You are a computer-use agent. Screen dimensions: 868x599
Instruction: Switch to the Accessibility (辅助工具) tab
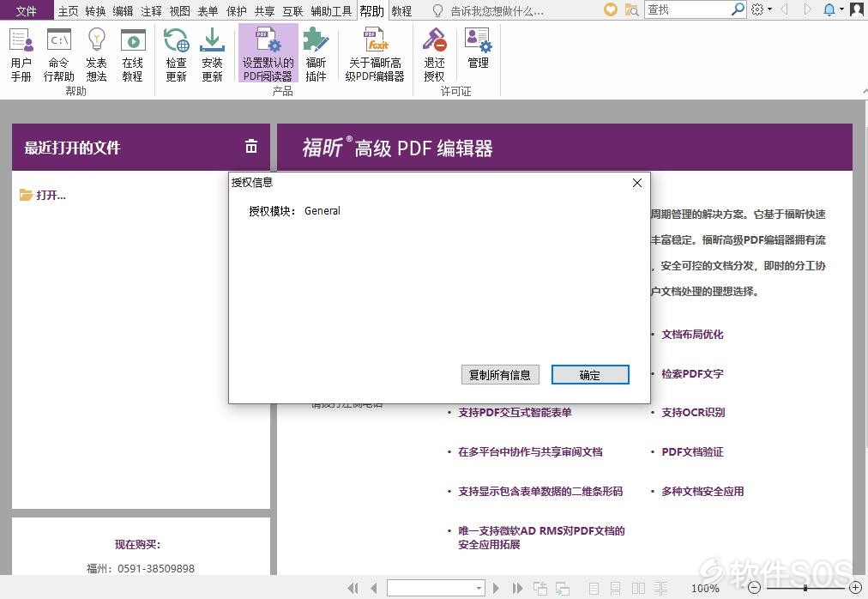[332, 11]
